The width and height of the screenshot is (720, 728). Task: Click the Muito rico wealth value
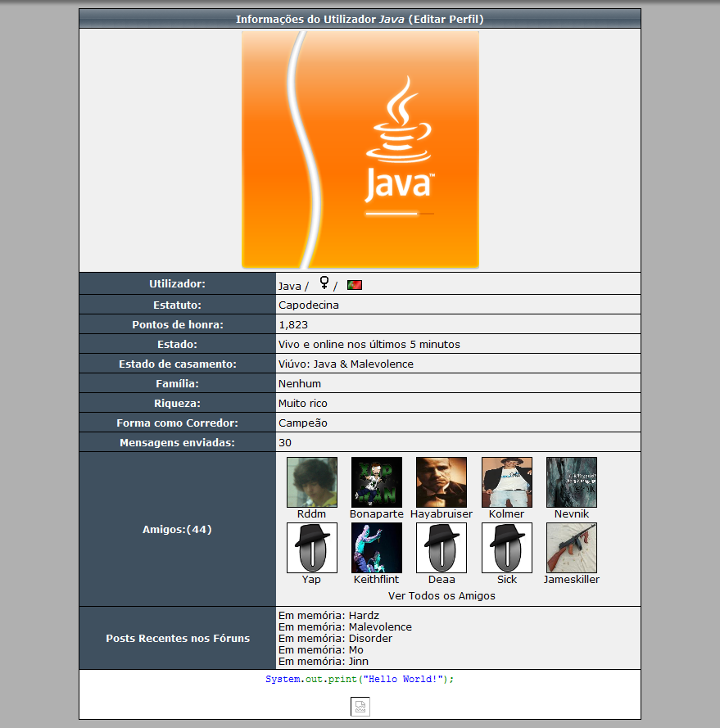pyautogui.click(x=303, y=403)
